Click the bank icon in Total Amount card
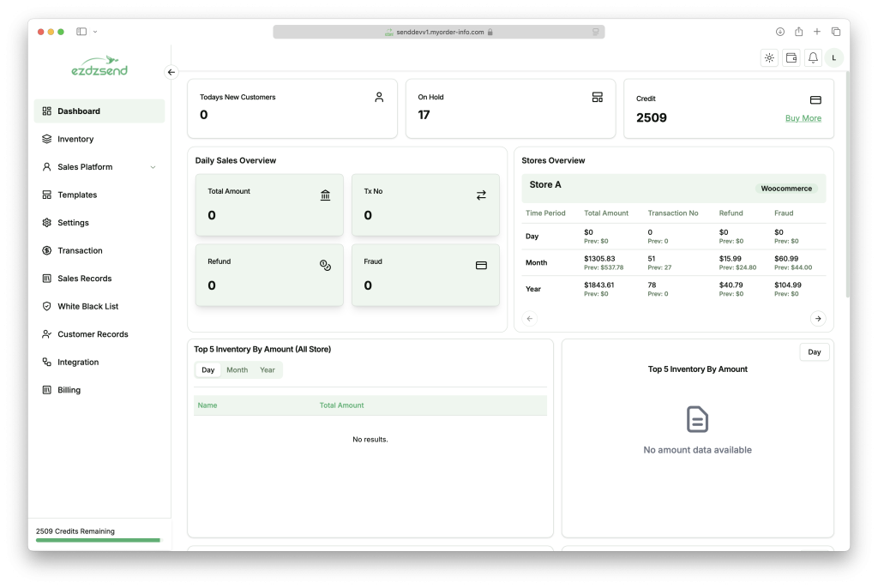Screen dimensions: 878x588 pos(325,195)
